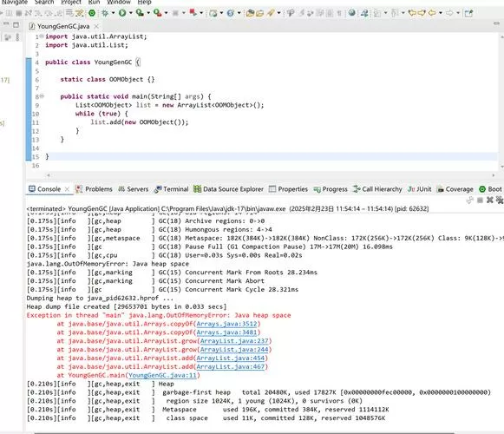Open the Window menu
This screenshot has height=434, width=504.
coord(119,3)
